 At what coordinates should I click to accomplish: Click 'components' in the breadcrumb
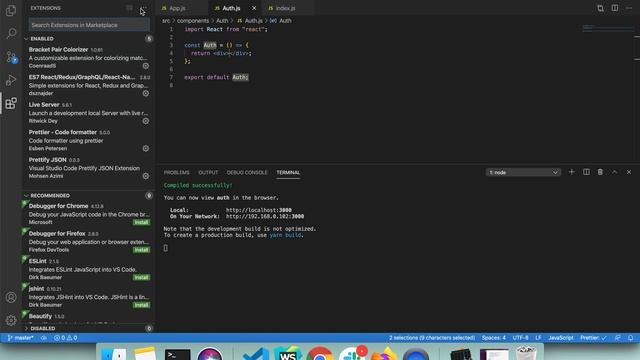pyautogui.click(x=193, y=21)
